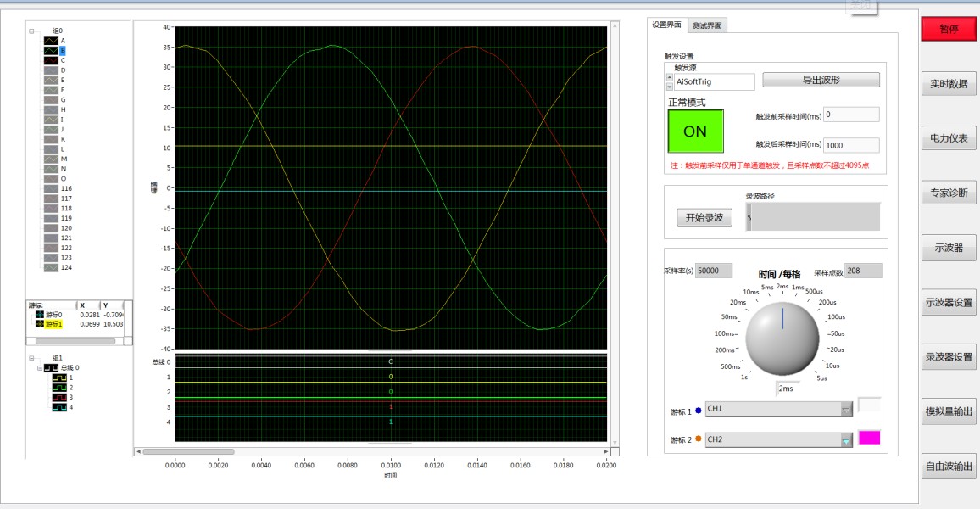Switch to the 测试界面 tab
The width and height of the screenshot is (980, 509).
click(707, 25)
